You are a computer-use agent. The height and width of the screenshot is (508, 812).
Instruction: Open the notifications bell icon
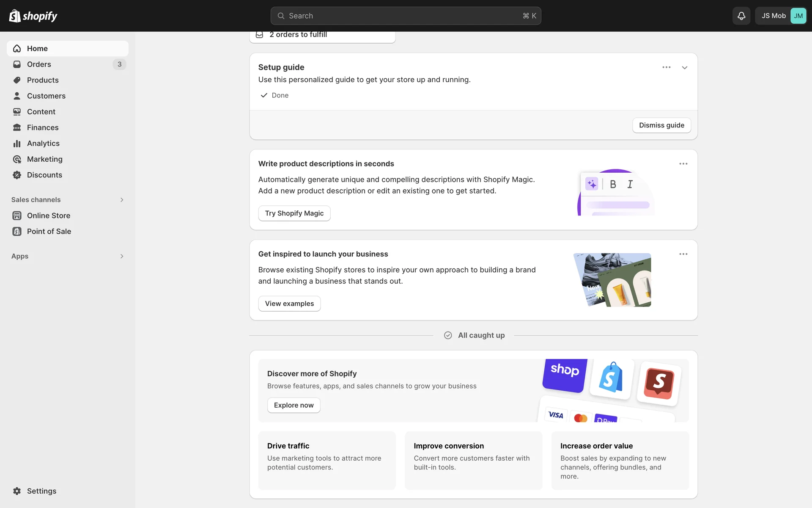click(x=741, y=16)
